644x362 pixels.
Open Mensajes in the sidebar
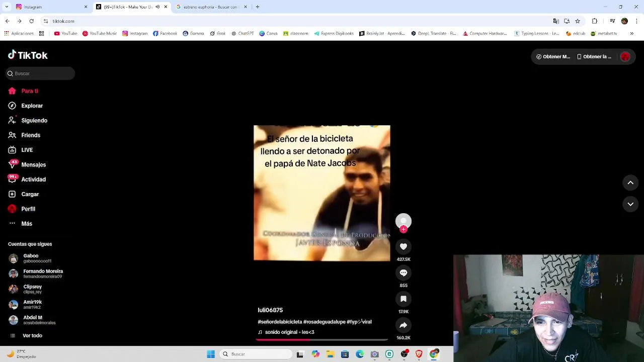pyautogui.click(x=27, y=164)
